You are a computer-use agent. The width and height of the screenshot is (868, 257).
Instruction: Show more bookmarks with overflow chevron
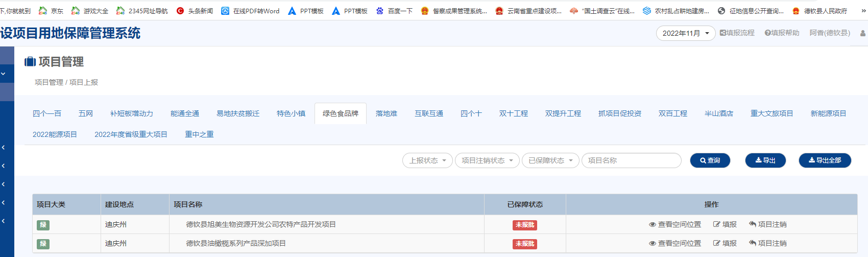(863, 11)
